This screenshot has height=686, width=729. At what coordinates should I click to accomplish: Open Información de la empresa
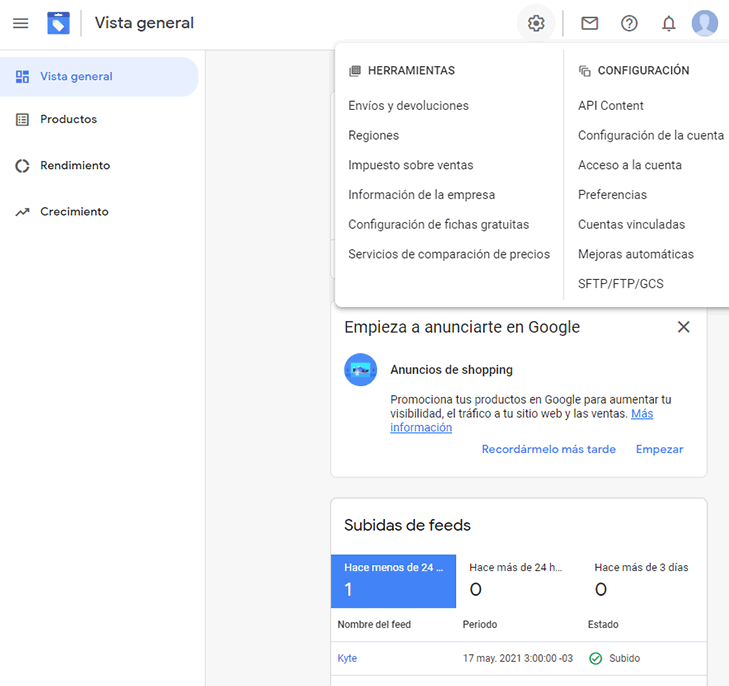[x=421, y=195]
